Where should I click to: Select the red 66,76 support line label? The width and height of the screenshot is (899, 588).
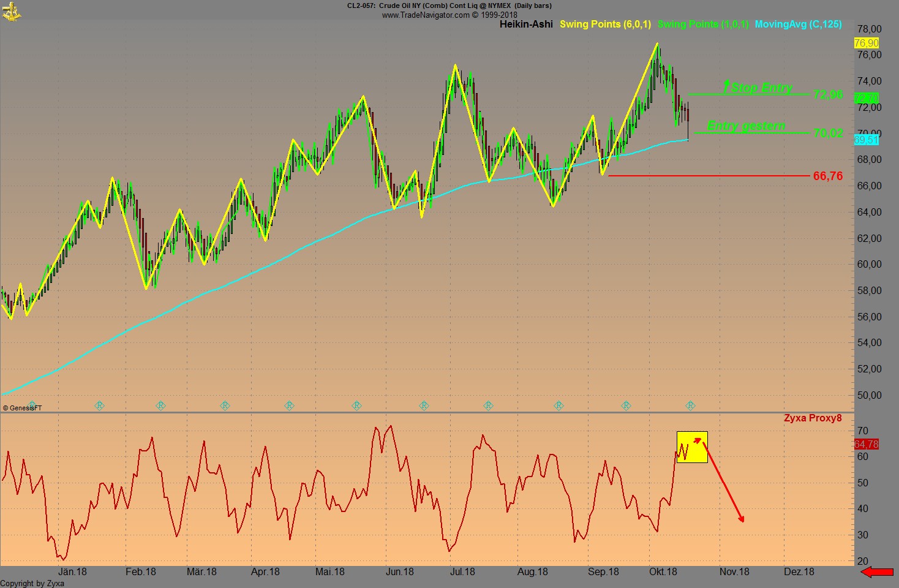[827, 176]
